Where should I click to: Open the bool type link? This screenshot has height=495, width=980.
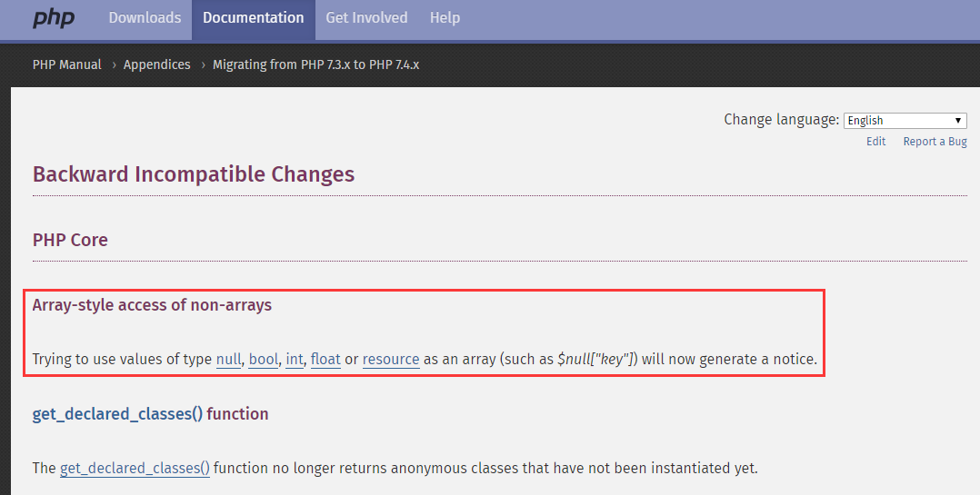pyautogui.click(x=263, y=359)
